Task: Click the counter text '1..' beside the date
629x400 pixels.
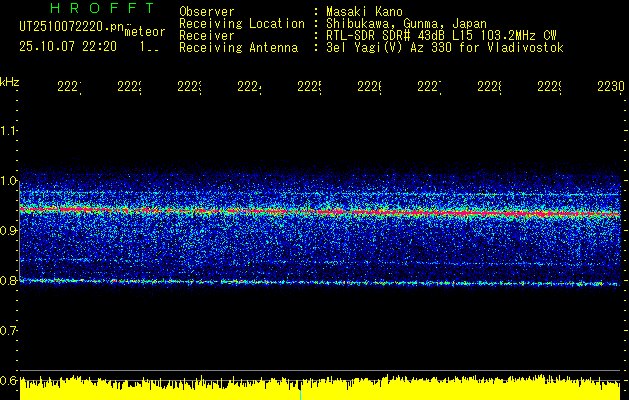Action: click(149, 47)
